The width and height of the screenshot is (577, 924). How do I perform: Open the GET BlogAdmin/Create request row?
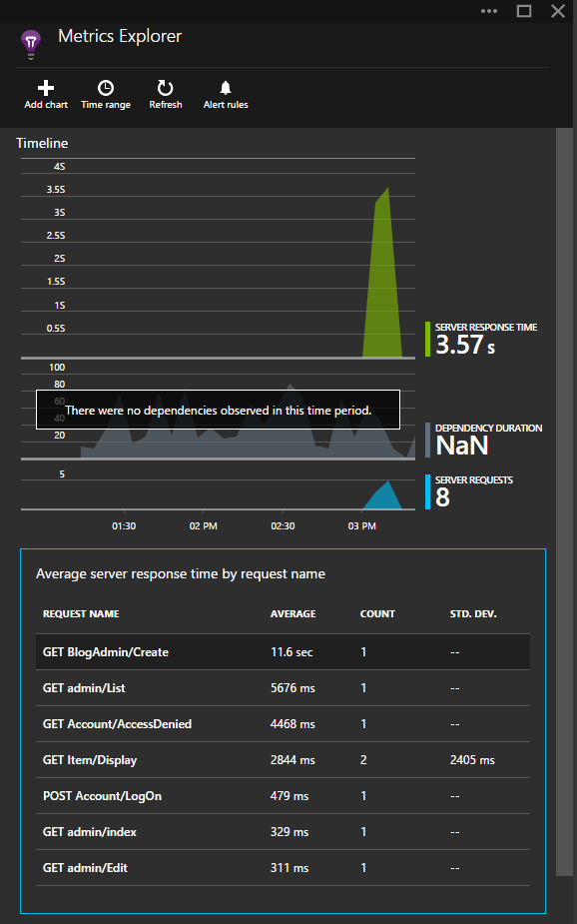283,651
